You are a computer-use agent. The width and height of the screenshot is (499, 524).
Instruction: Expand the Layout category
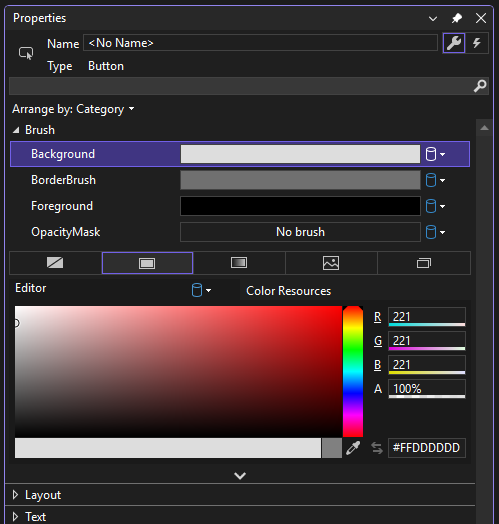coord(15,495)
